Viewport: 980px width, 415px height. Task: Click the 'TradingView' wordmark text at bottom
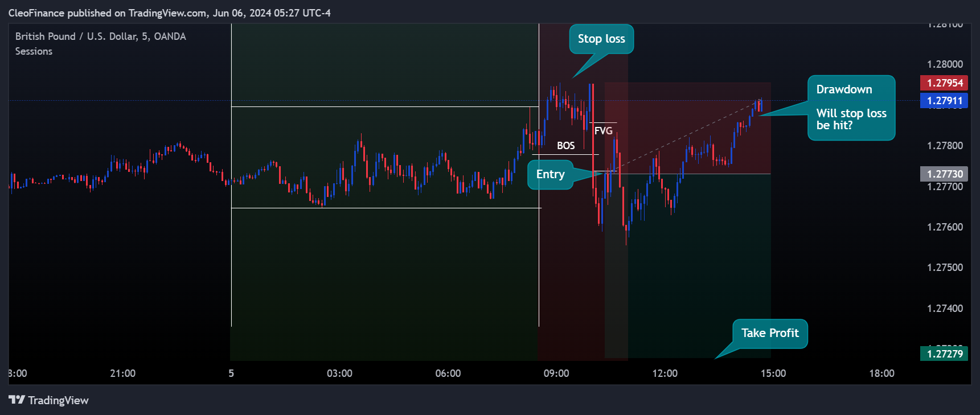(58, 400)
